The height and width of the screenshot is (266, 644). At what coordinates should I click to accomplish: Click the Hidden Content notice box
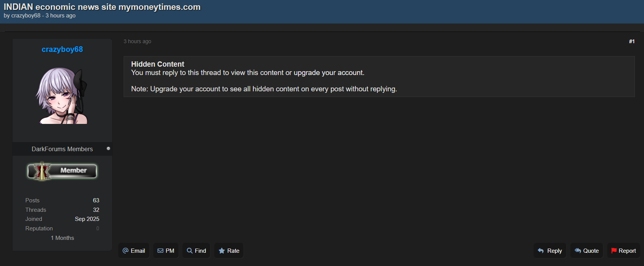[379, 77]
